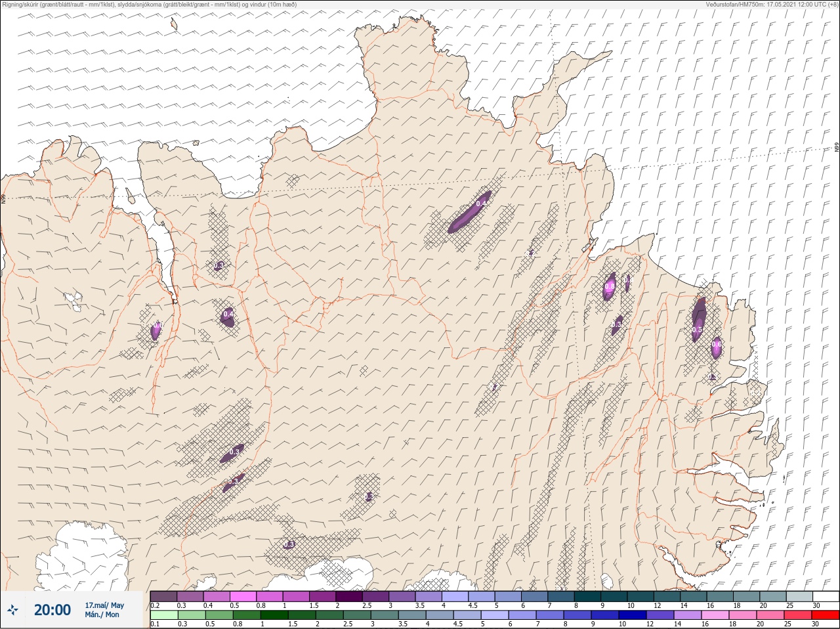Click the '0.2' label on the upper legend row
The image size is (840, 629).
155,605
